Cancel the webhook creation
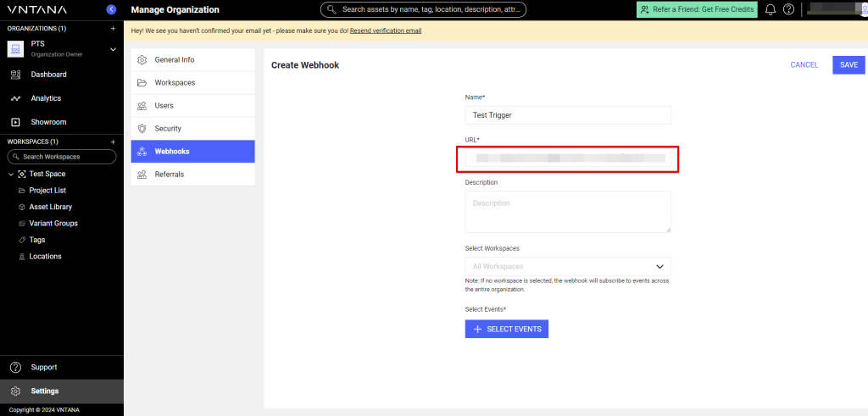Image resolution: width=868 pixels, height=416 pixels. click(804, 65)
